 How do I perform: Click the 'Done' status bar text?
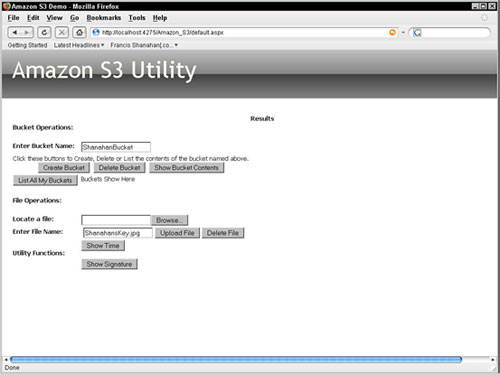12,368
